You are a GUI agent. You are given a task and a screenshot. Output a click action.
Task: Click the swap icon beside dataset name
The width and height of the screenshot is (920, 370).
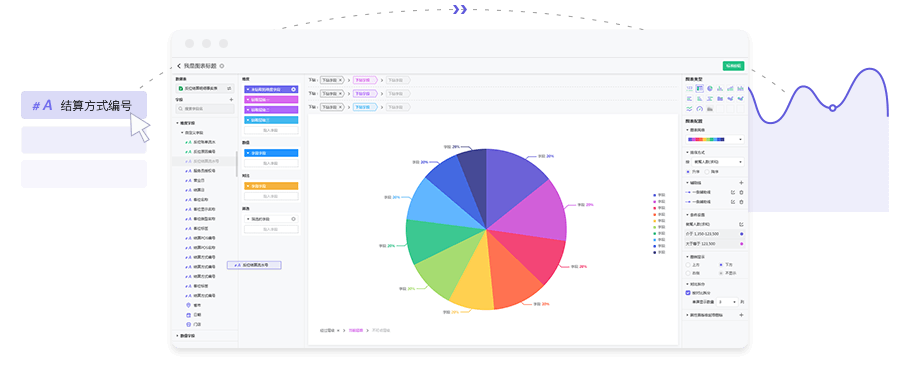click(x=229, y=89)
